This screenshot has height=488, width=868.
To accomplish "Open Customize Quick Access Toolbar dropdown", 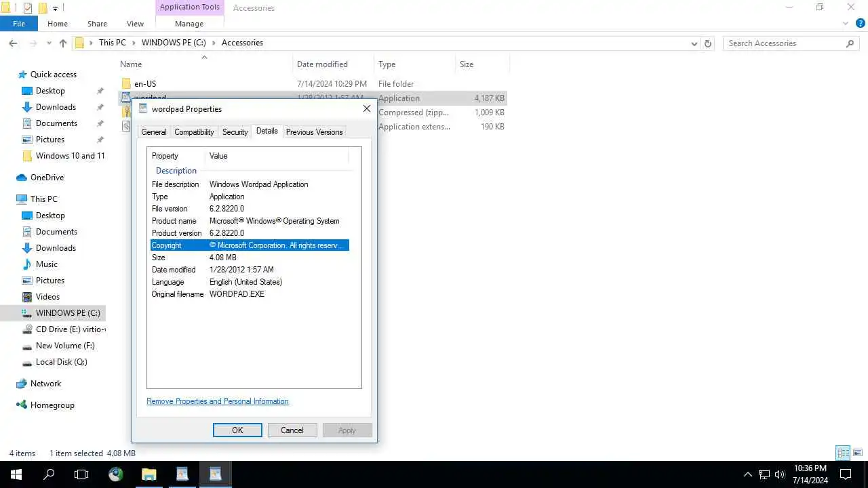I will click(x=55, y=8).
